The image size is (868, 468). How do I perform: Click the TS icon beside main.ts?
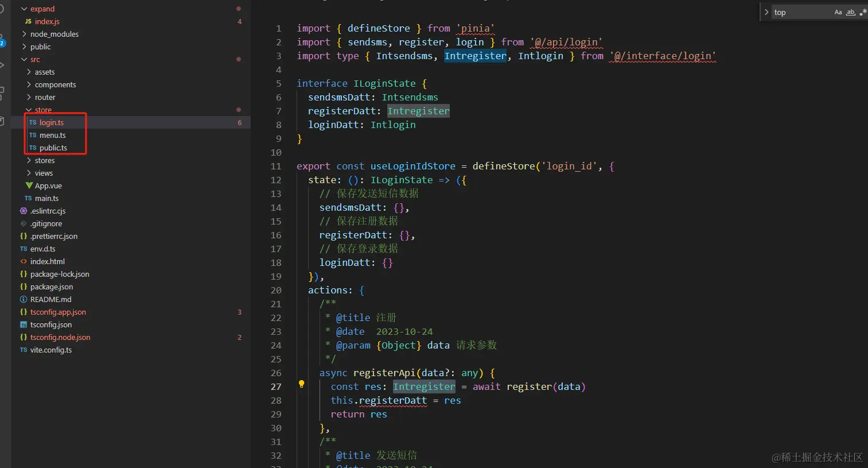point(28,198)
